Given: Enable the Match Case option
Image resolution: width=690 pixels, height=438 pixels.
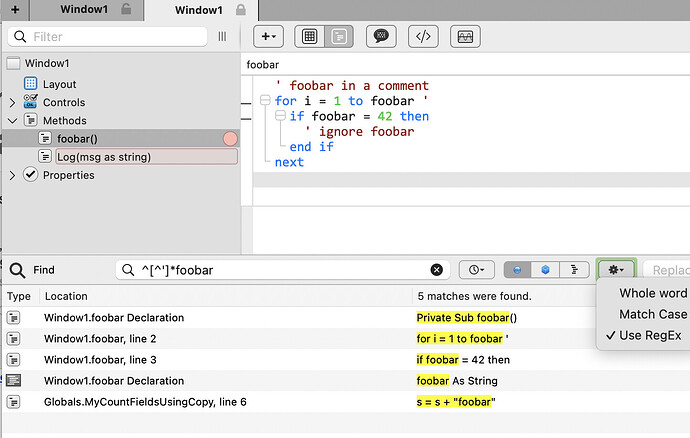Looking at the screenshot, I should tap(652, 314).
